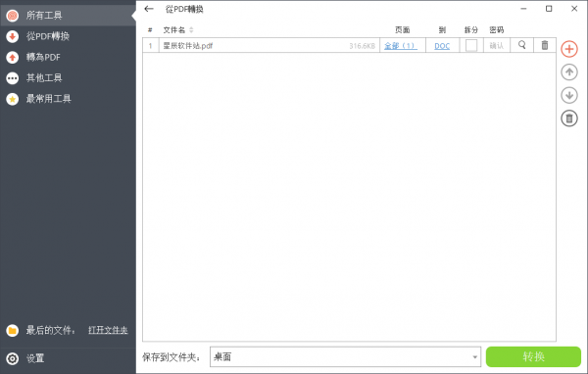This screenshot has width=588, height=374.
Task: Go back using the left arrow icon
Action: click(149, 9)
